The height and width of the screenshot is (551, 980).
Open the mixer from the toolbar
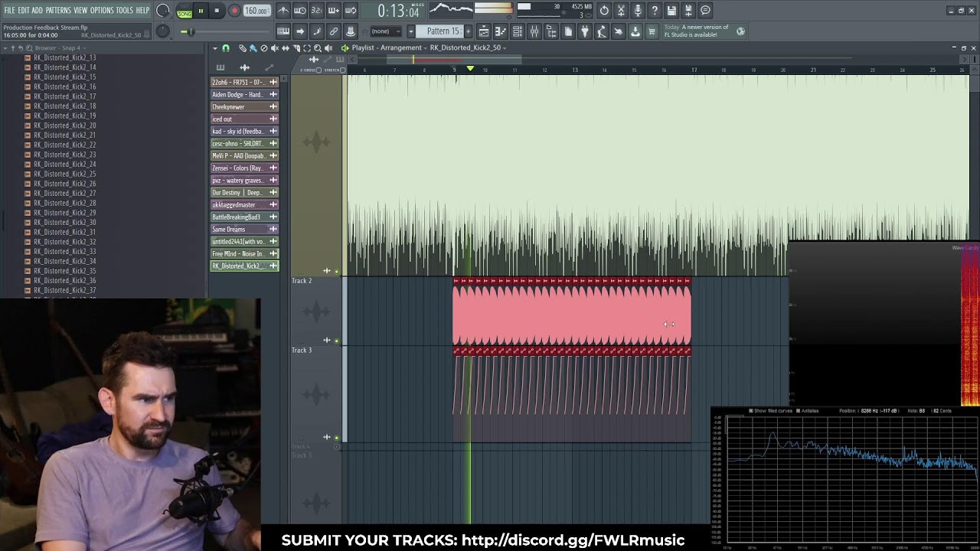[534, 31]
